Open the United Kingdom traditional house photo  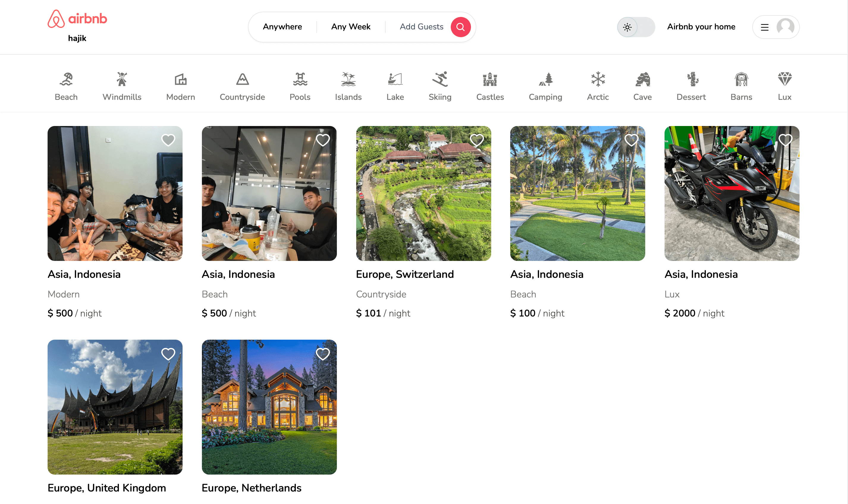(115, 407)
